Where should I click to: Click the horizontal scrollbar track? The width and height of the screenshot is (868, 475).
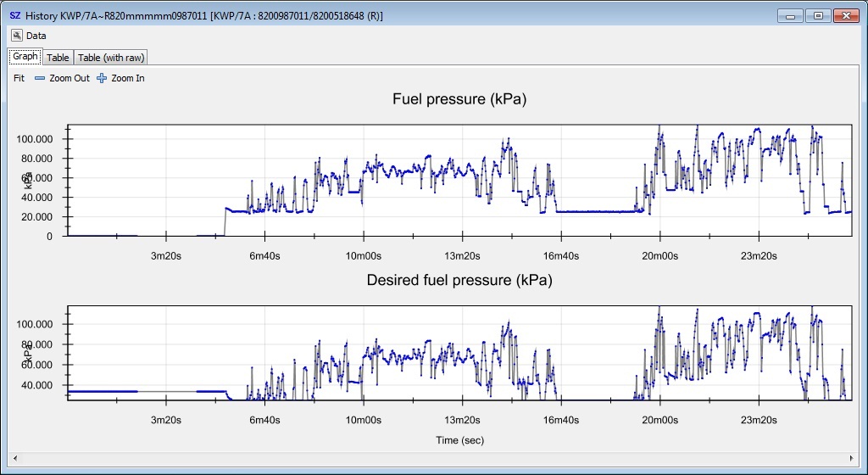click(433, 458)
